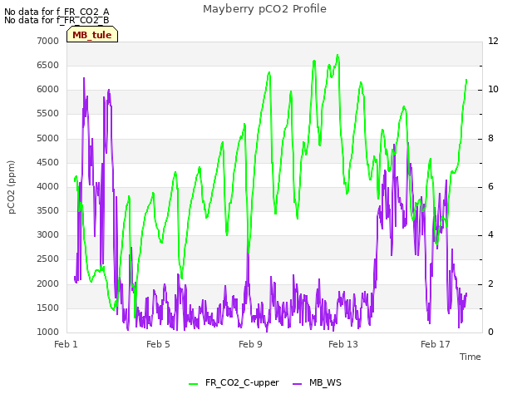Click the Mayberry pCO2 Profile title

point(264,9)
